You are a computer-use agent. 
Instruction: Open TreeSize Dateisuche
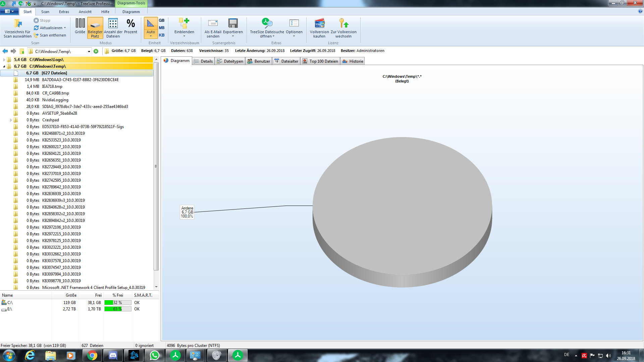[267, 23]
